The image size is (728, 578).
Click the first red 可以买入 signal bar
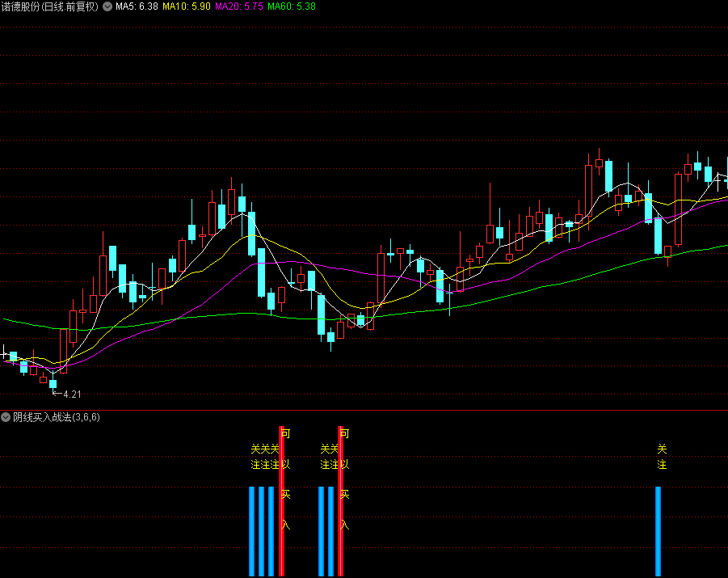click(x=281, y=501)
